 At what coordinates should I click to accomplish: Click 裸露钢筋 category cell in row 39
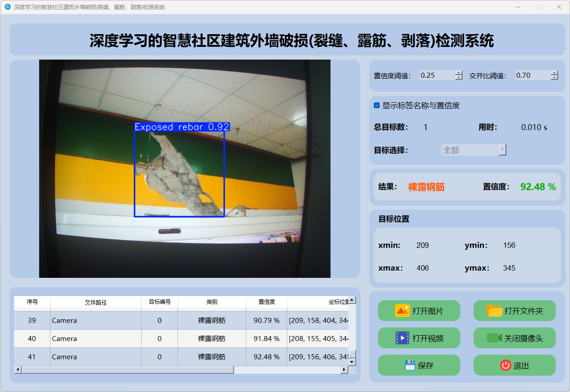pos(212,321)
